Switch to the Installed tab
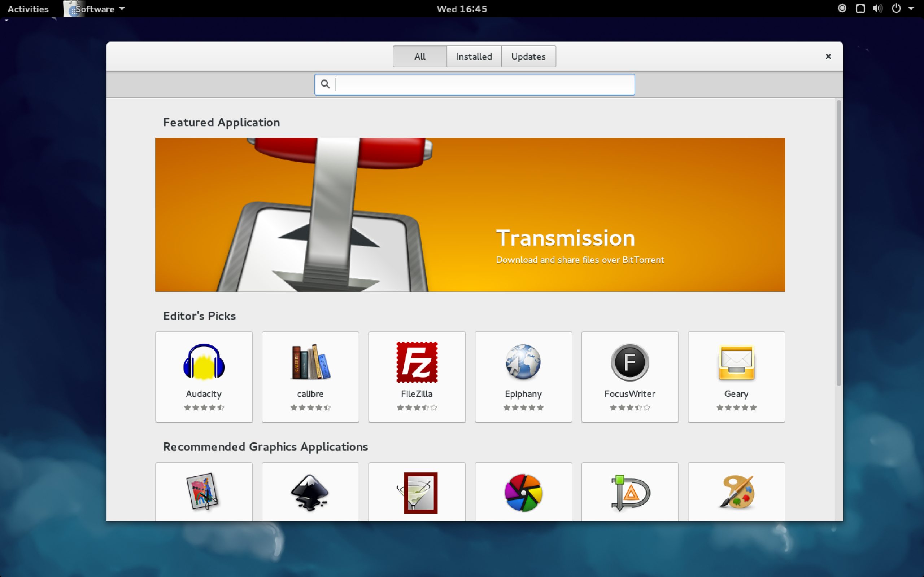The height and width of the screenshot is (577, 924). click(474, 56)
